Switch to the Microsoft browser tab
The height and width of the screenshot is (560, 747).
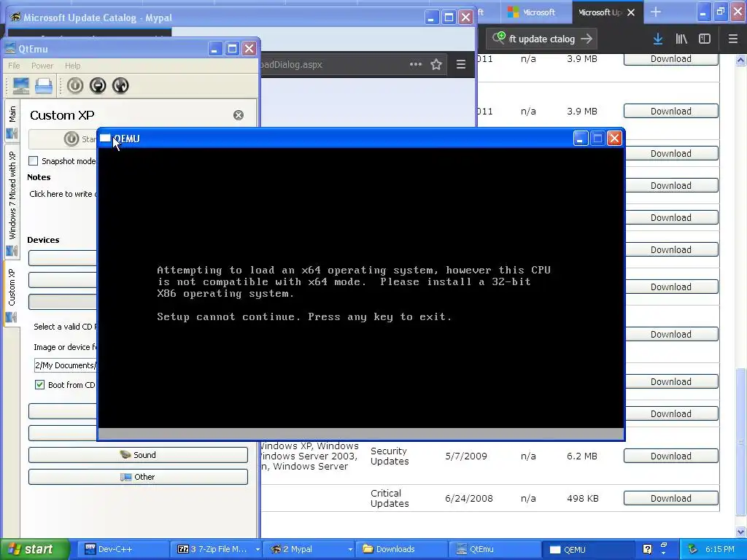(x=535, y=12)
